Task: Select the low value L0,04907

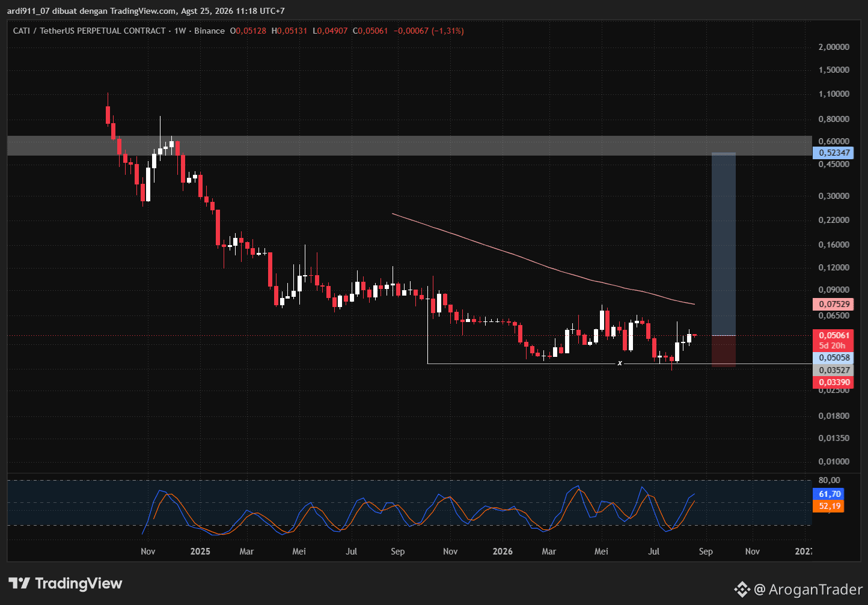Action: (x=329, y=31)
